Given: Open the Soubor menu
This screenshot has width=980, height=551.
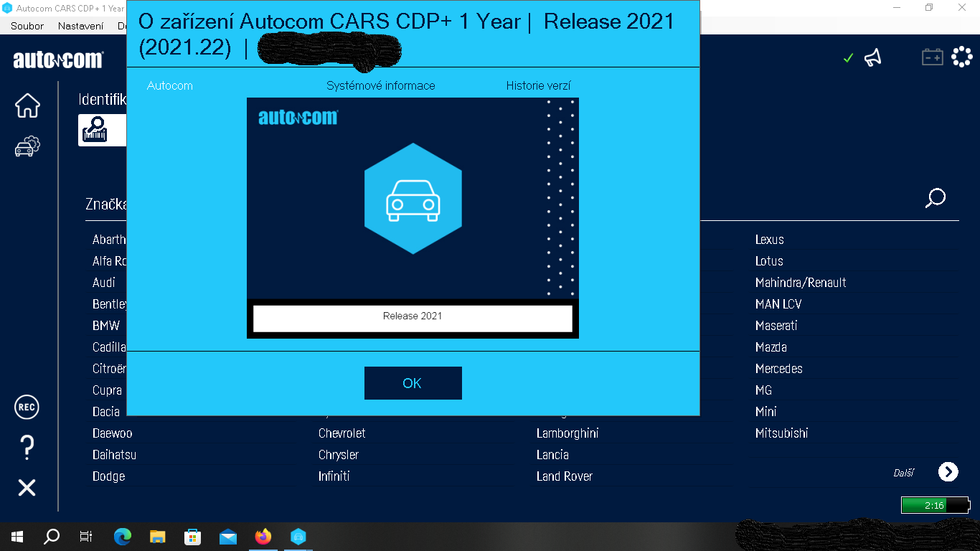Looking at the screenshot, I should coord(27,26).
